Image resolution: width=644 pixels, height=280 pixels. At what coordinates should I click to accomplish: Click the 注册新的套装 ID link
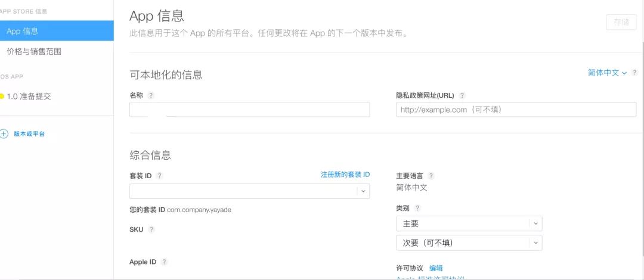click(x=345, y=175)
